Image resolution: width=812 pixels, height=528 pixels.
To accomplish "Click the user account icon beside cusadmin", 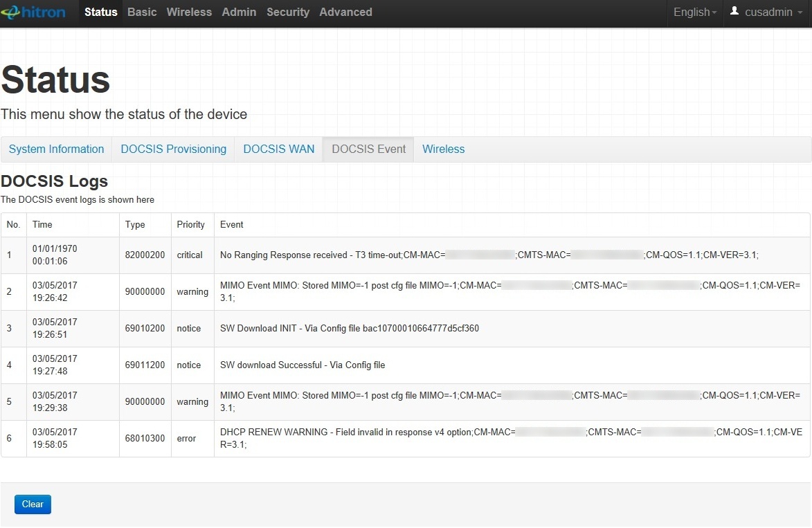I will point(734,10).
